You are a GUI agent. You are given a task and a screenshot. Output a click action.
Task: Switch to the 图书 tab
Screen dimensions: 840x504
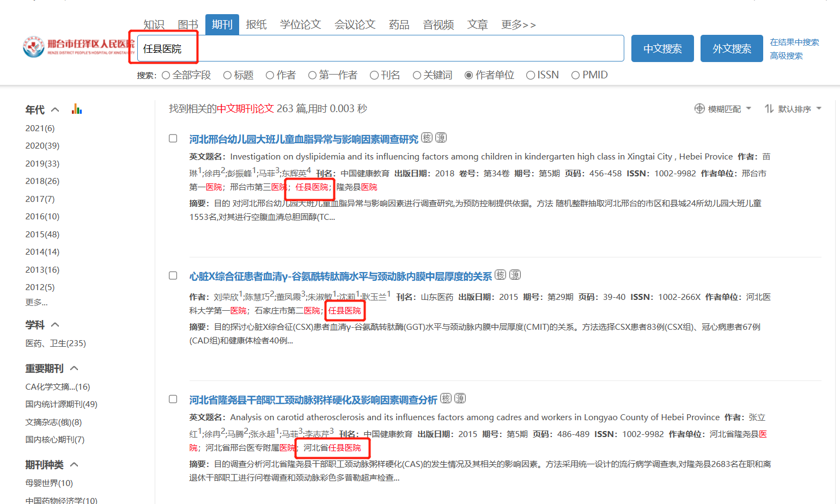pos(188,24)
